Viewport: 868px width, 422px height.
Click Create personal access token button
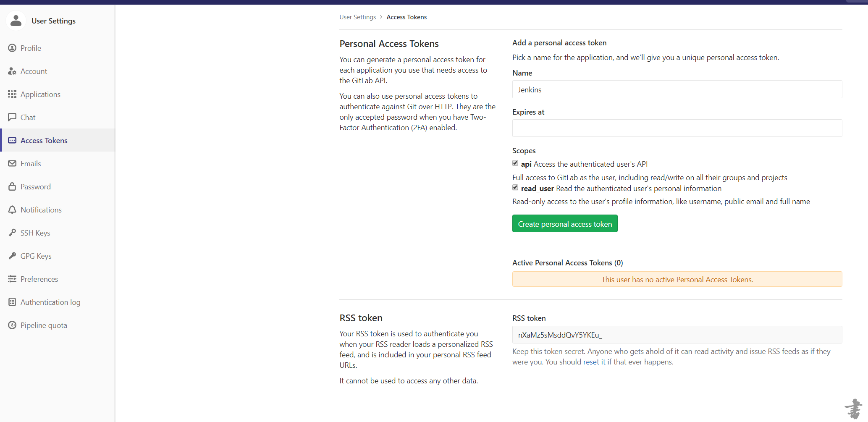point(565,224)
